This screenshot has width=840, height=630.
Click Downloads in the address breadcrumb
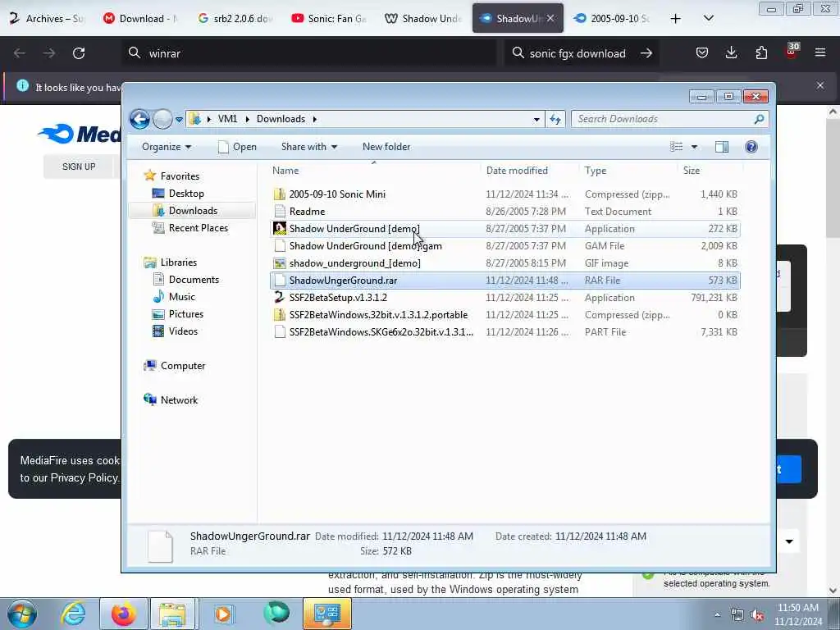tap(281, 119)
